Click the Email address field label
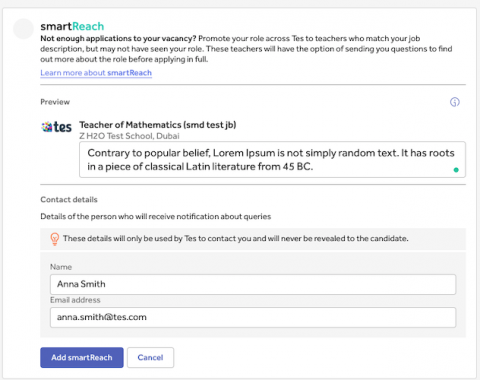This screenshot has width=480, height=380. (x=75, y=300)
